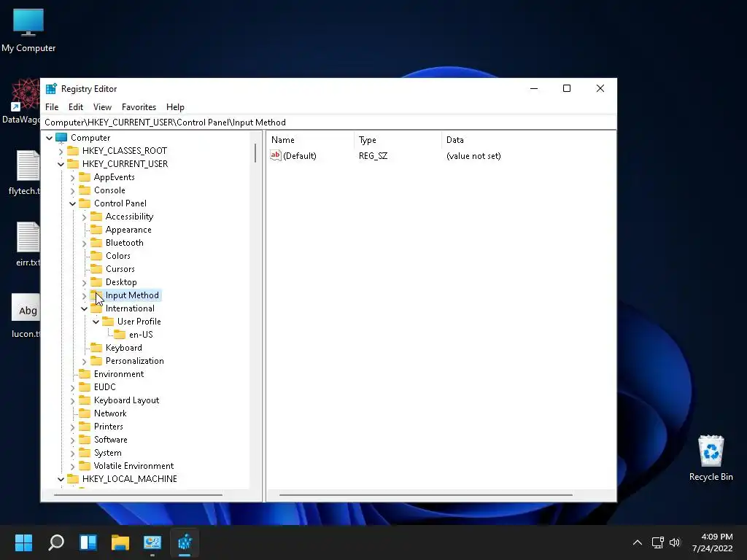
Task: Expand the System key chevron
Action: pos(72,454)
